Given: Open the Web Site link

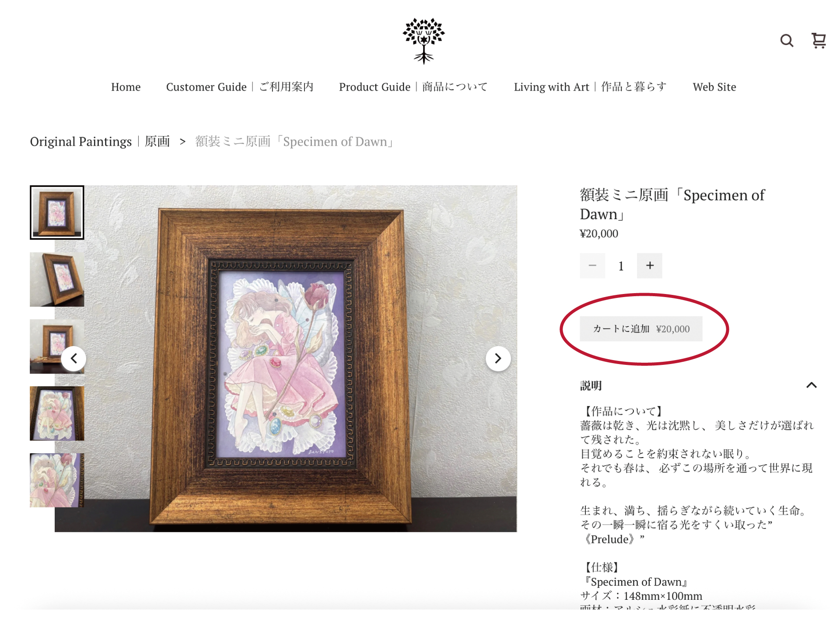Looking at the screenshot, I should 714,87.
